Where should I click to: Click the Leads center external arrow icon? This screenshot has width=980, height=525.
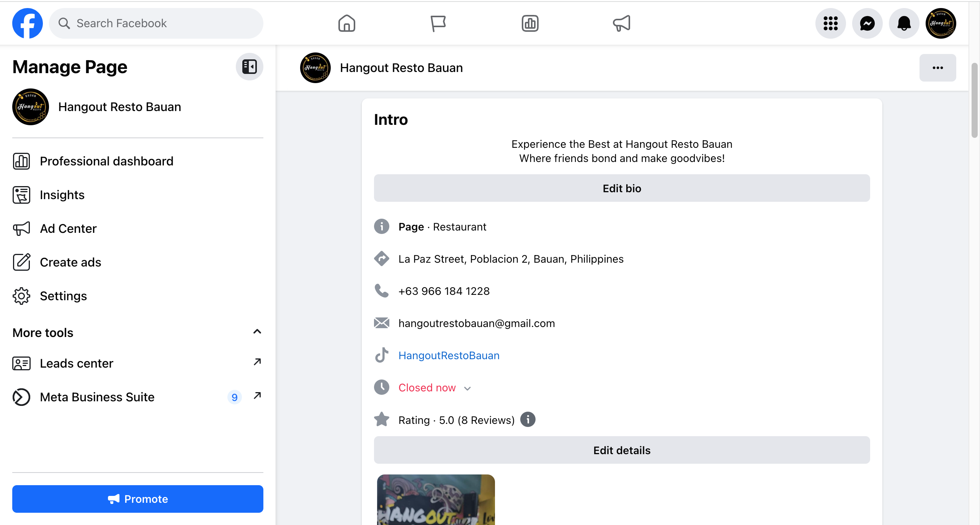[257, 362]
